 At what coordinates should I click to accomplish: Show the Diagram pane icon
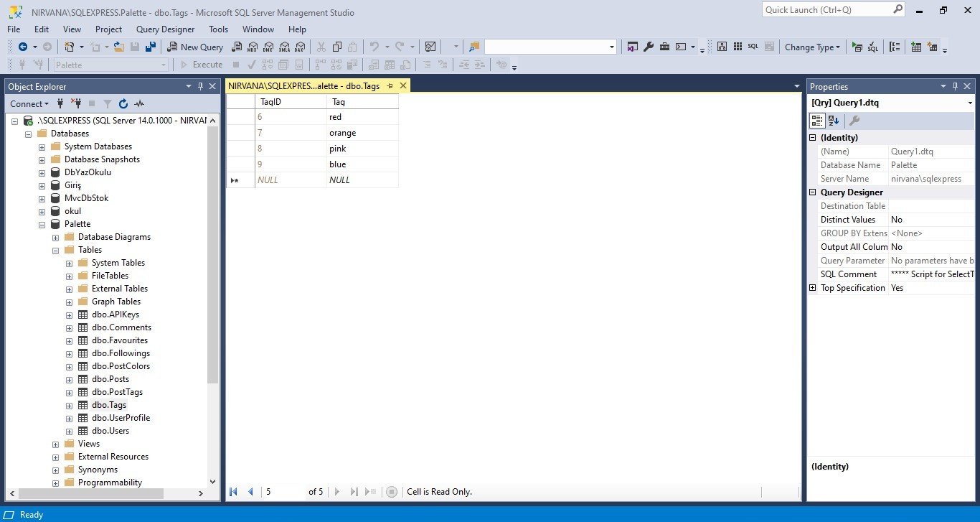coord(721,47)
